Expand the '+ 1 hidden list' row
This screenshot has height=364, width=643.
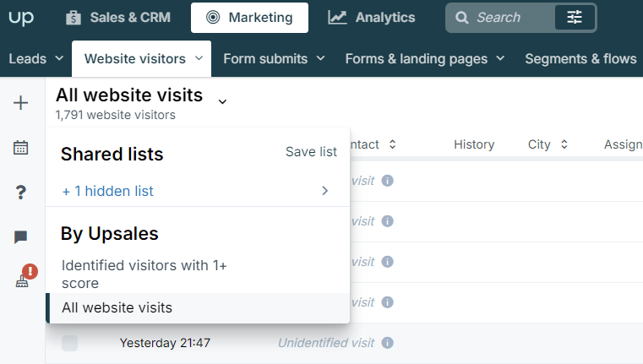click(x=198, y=191)
